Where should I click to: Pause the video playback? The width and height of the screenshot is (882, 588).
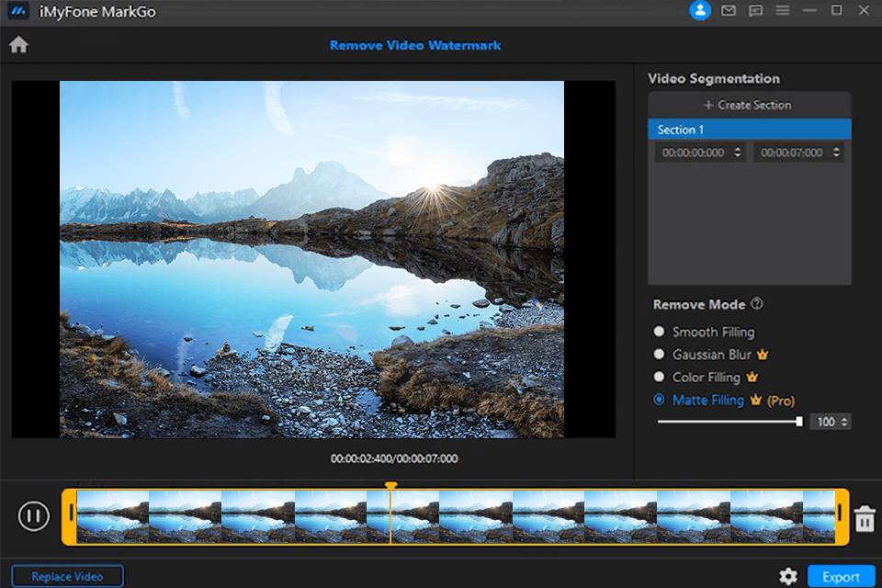[34, 516]
